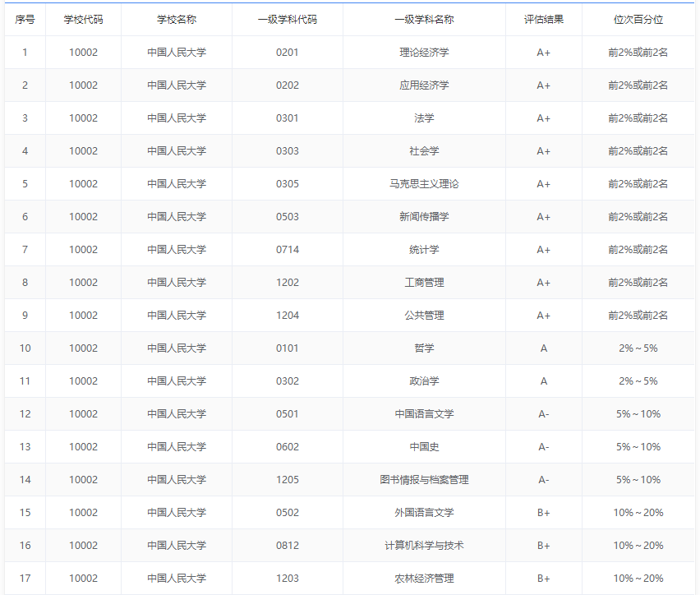The image size is (700, 595).
Task: Click subject code 0101
Action: 288,348
